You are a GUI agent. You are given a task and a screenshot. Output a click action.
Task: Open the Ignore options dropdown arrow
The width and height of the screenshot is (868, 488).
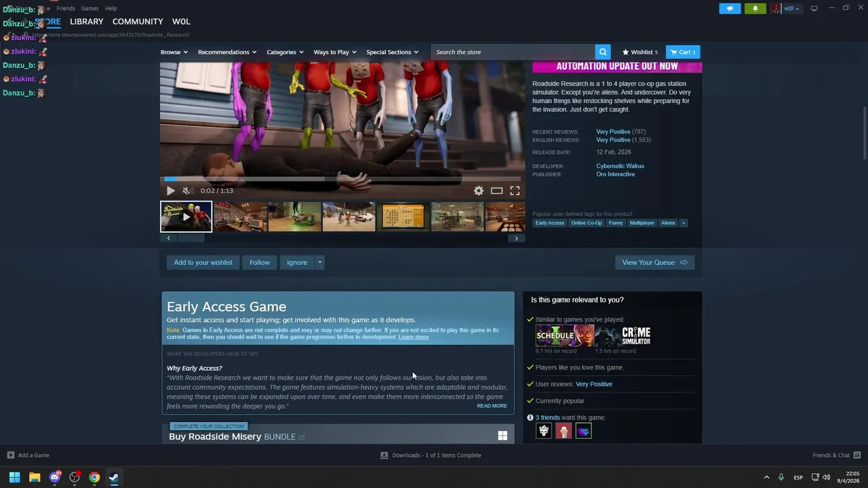(319, 262)
